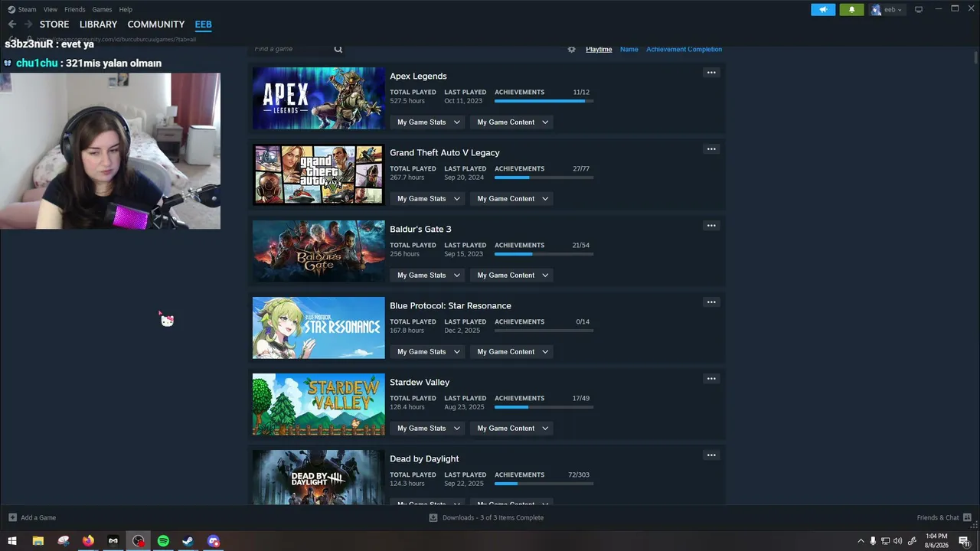Go back with the left arrow
This screenshot has height=551, width=980.
12,24
